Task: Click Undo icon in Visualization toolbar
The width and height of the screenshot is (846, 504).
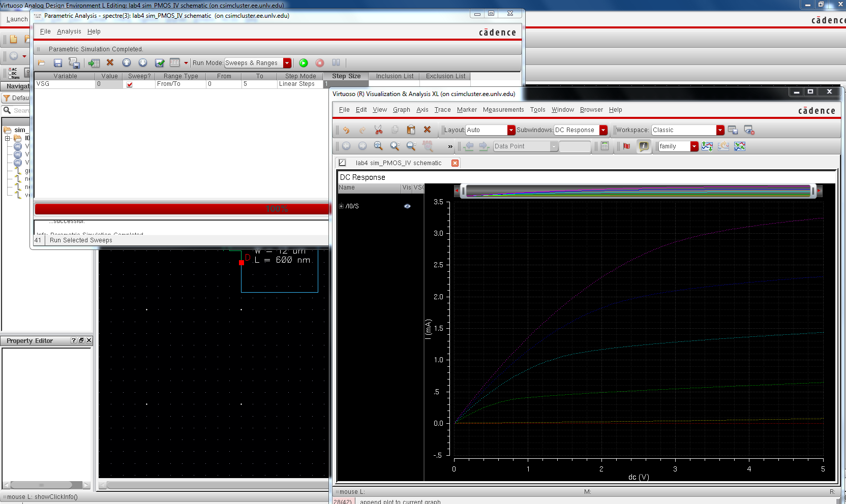Action: (346, 130)
